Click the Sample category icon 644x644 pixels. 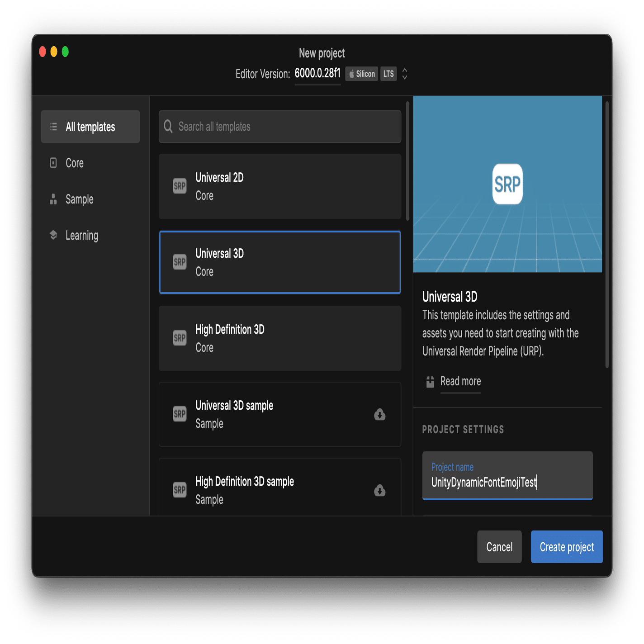53,199
